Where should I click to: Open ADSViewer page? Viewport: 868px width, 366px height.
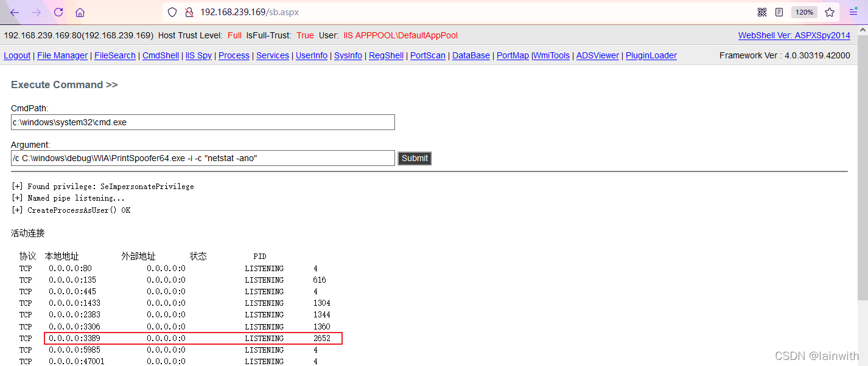598,55
